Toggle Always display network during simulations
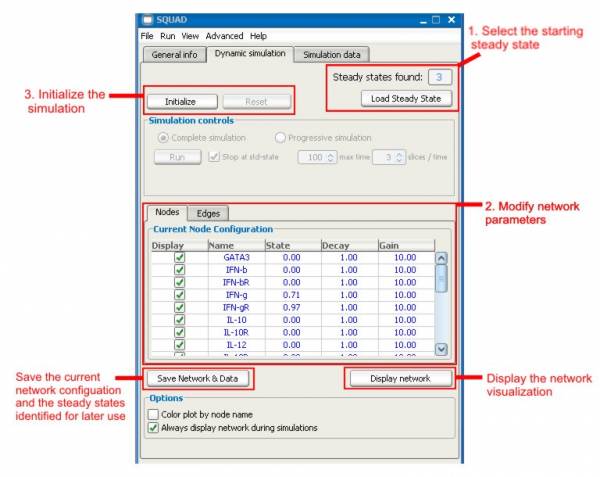The height and width of the screenshot is (477, 600). pyautogui.click(x=153, y=428)
